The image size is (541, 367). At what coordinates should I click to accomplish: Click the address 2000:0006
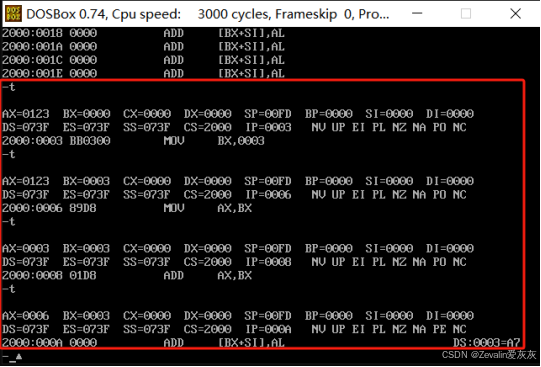point(32,208)
